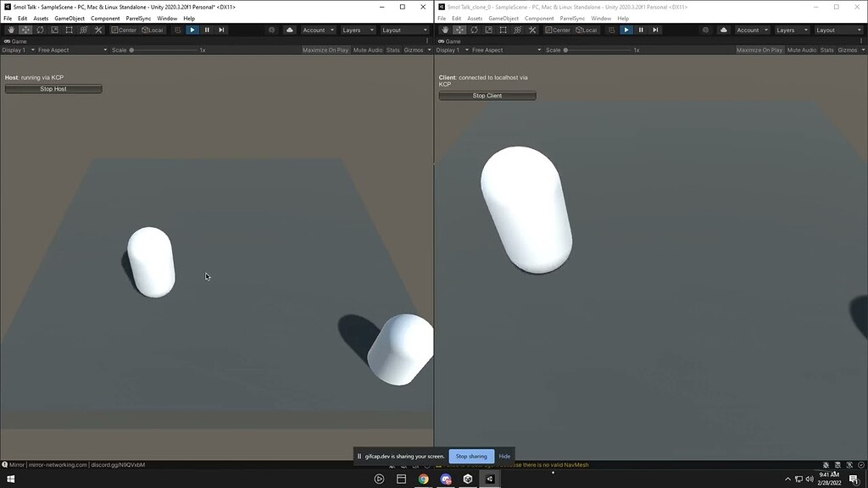The image size is (868, 488).
Task: Open the custom editor tools wrench icon
Action: tap(97, 30)
